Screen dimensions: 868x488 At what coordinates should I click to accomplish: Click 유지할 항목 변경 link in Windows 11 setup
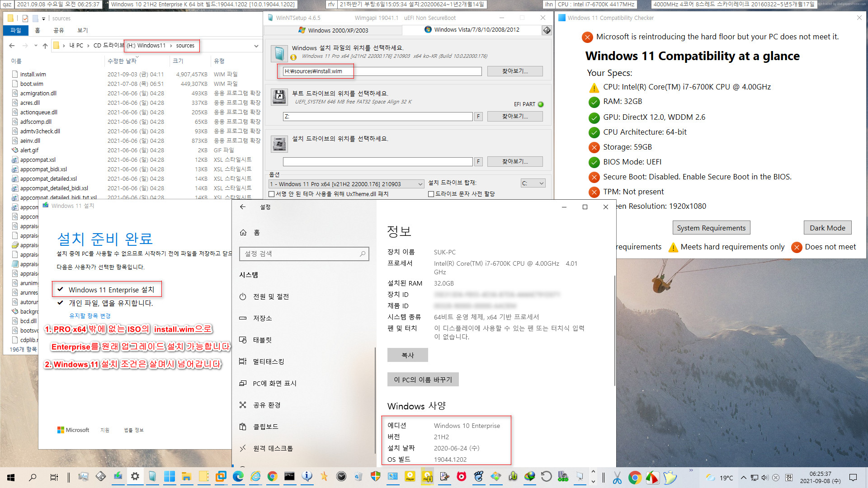coord(90,316)
